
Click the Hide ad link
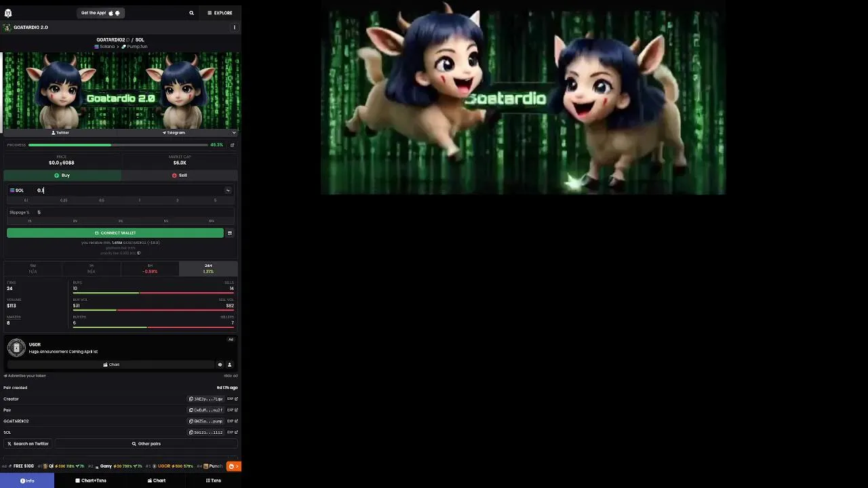point(231,375)
